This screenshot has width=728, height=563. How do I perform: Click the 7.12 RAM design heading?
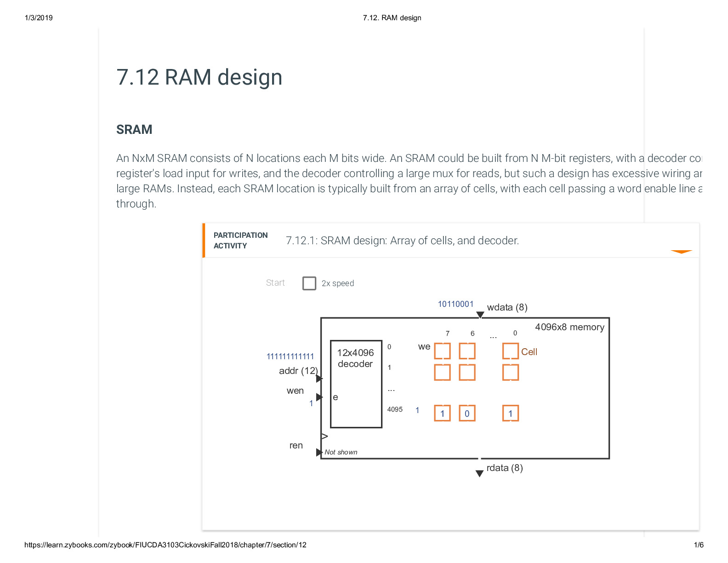(x=199, y=77)
